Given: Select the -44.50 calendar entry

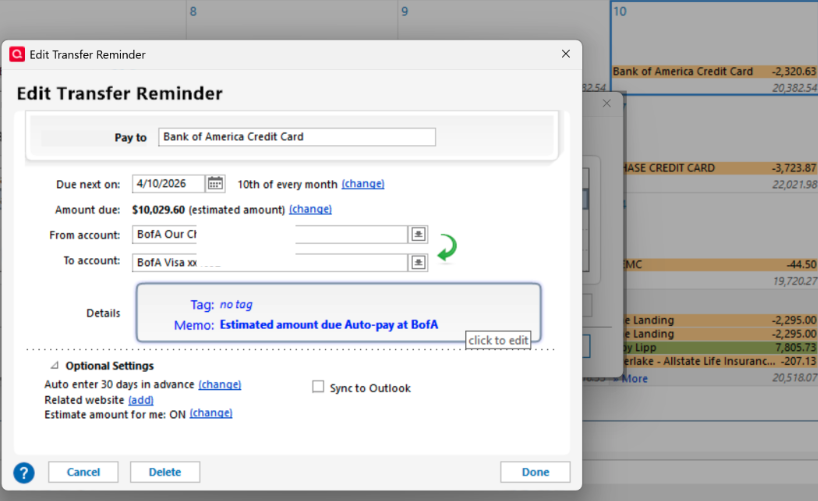Looking at the screenshot, I should coord(720,265).
